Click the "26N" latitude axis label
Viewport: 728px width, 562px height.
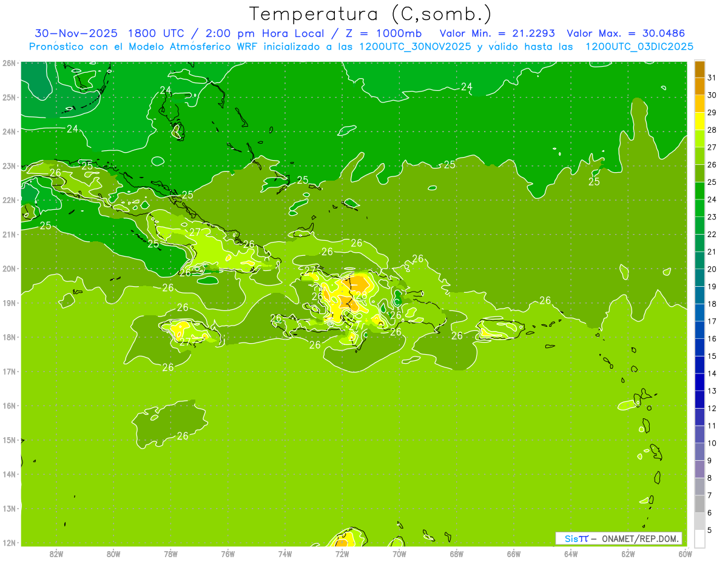pyautogui.click(x=8, y=63)
